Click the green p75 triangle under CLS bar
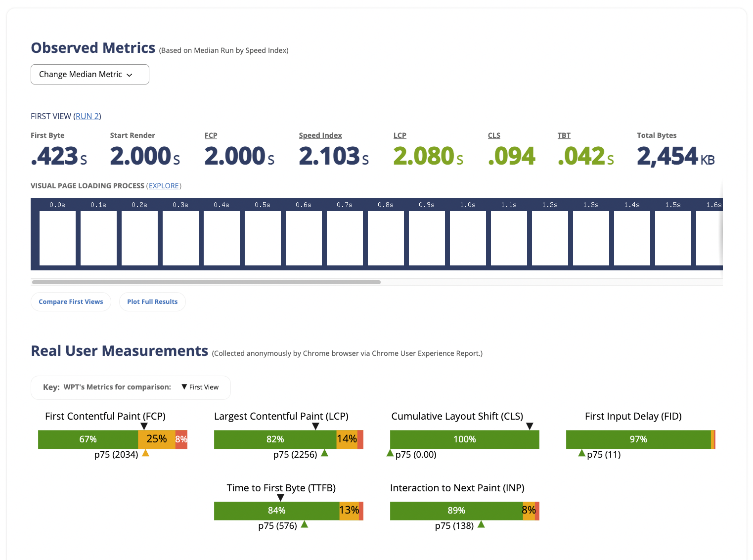 click(390, 453)
